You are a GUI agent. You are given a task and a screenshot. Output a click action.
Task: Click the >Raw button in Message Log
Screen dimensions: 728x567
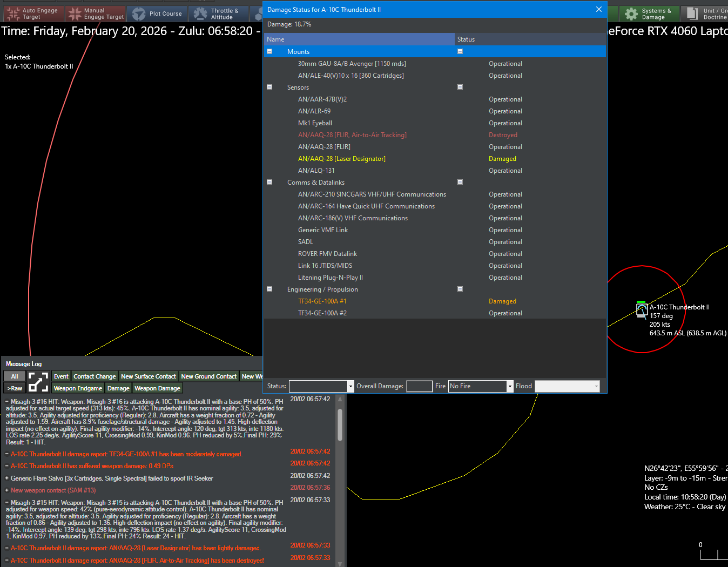pyautogui.click(x=15, y=388)
